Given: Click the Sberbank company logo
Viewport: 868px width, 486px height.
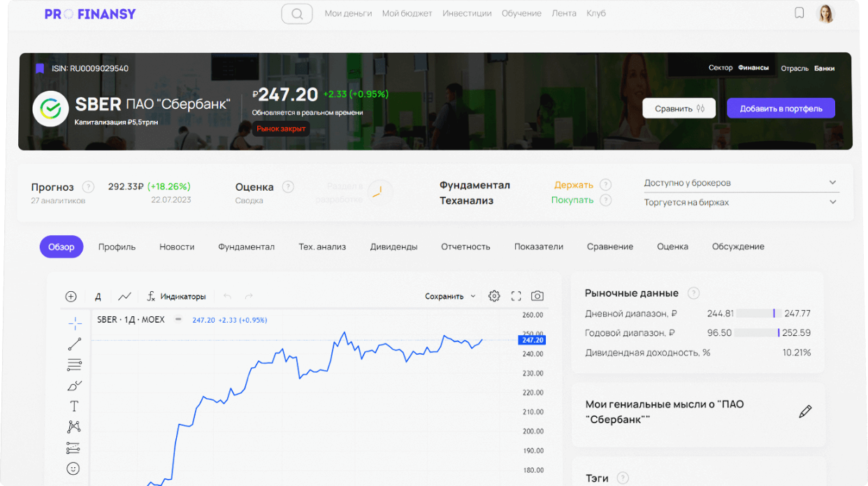Looking at the screenshot, I should [50, 109].
